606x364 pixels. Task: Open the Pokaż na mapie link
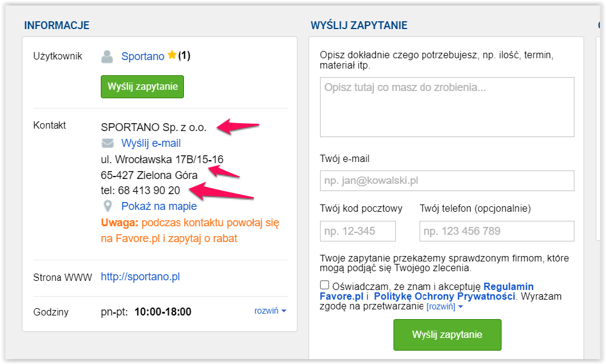tap(159, 206)
